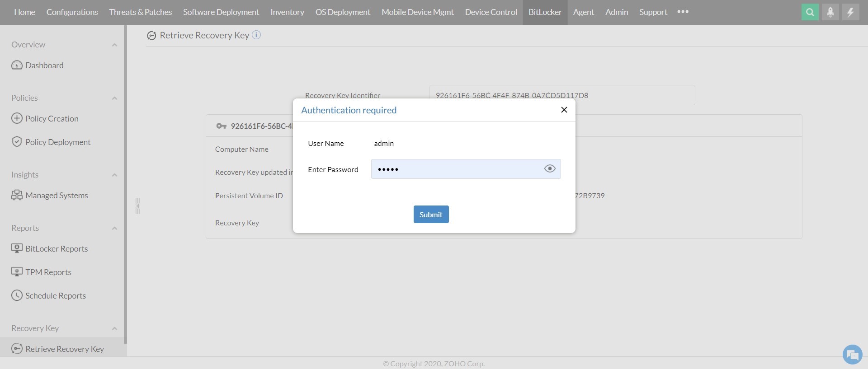Collapse the Reports section

(x=114, y=228)
